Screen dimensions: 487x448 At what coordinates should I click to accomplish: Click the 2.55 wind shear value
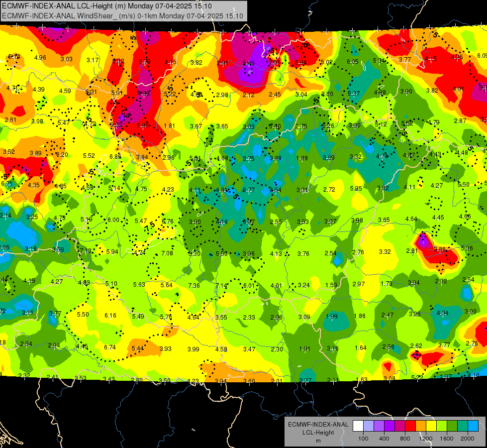276,222
